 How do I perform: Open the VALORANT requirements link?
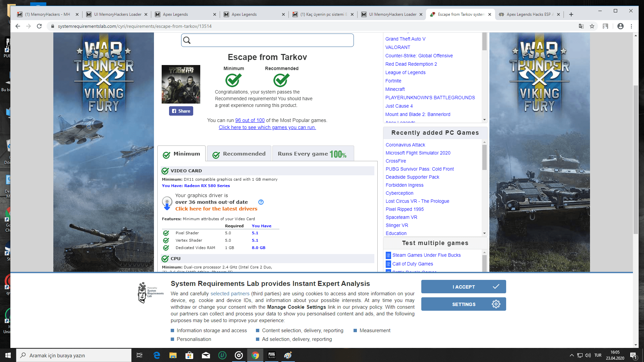pyautogui.click(x=398, y=47)
